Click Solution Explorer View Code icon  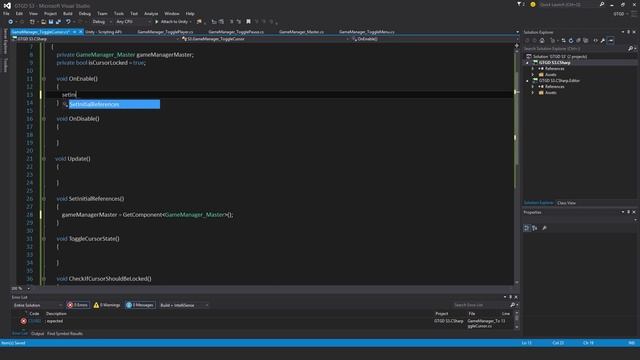tap(596, 40)
